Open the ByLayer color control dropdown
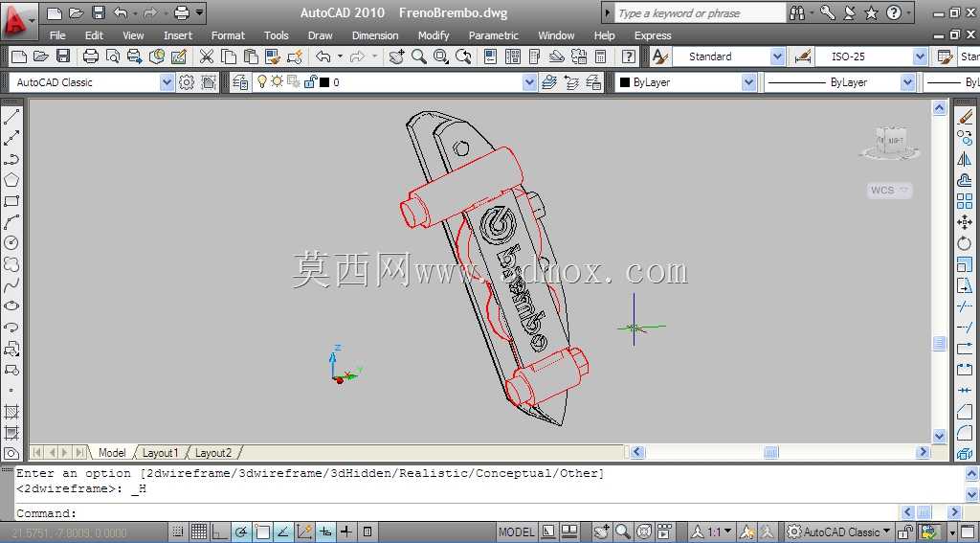The image size is (980, 543). pyautogui.click(x=748, y=82)
